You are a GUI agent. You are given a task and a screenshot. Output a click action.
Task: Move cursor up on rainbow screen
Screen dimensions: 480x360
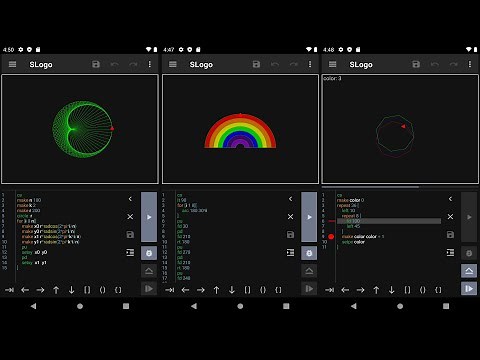[216, 290]
